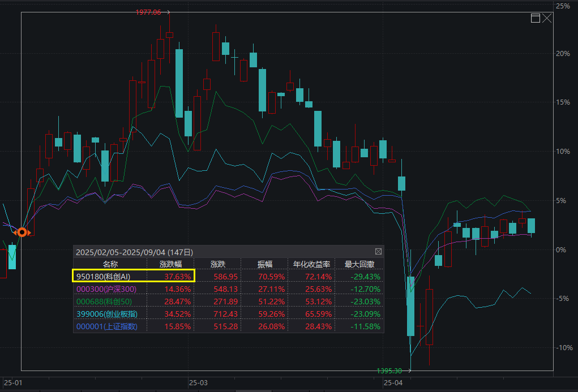This screenshot has width=578, height=392.
Task: Click the 名称 column header
Action: [110, 264]
